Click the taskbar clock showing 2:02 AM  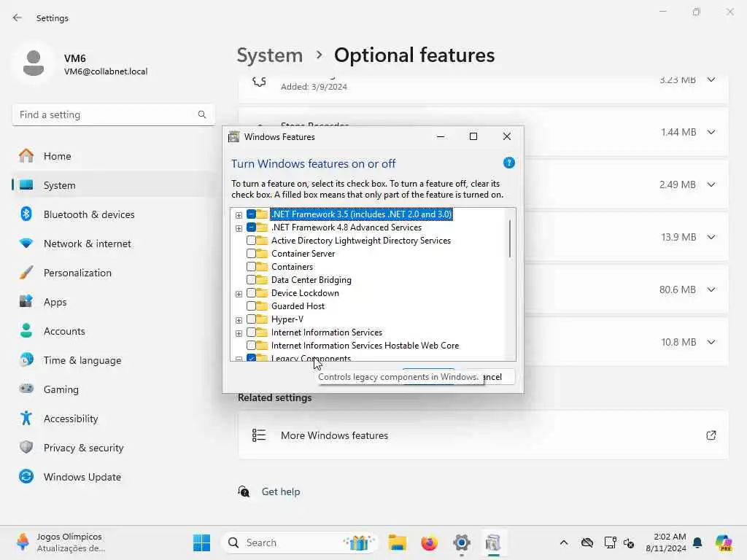point(666,542)
